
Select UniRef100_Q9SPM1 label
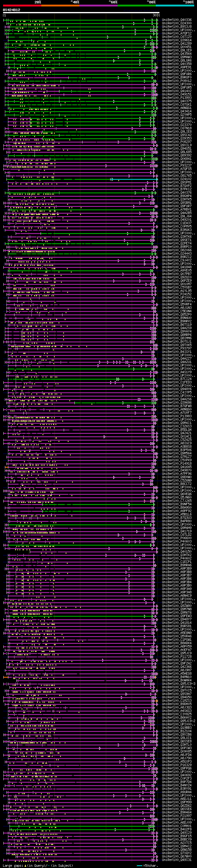pos(177,182)
